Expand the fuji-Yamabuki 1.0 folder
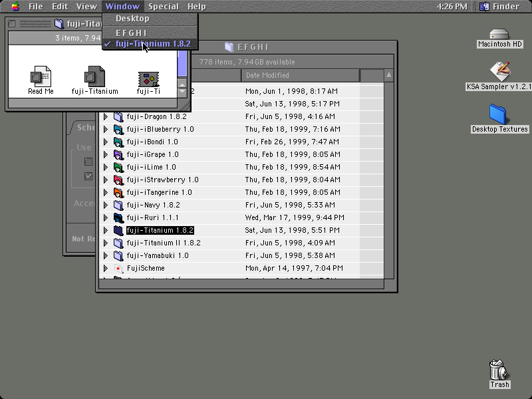This screenshot has height=399, width=532. tap(106, 255)
